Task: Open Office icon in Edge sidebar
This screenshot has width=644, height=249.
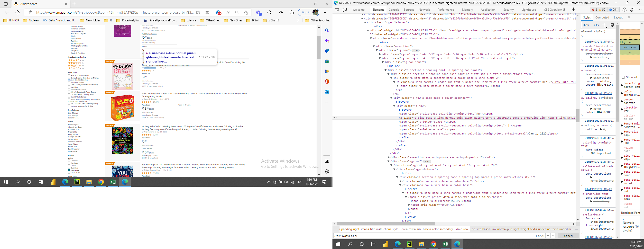Action: [327, 81]
